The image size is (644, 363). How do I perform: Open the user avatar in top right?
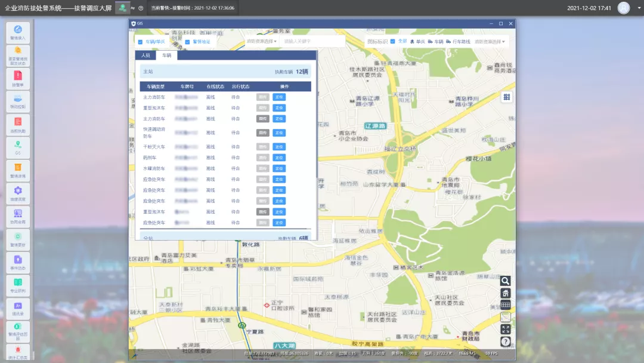click(624, 8)
